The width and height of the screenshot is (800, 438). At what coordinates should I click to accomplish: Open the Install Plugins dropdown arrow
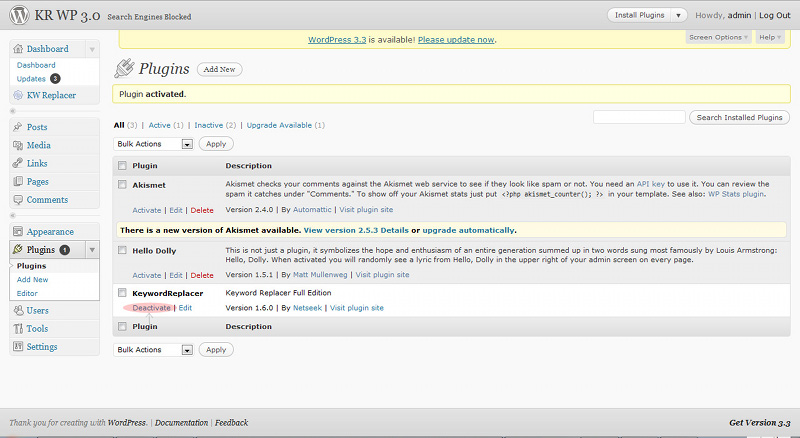click(678, 15)
